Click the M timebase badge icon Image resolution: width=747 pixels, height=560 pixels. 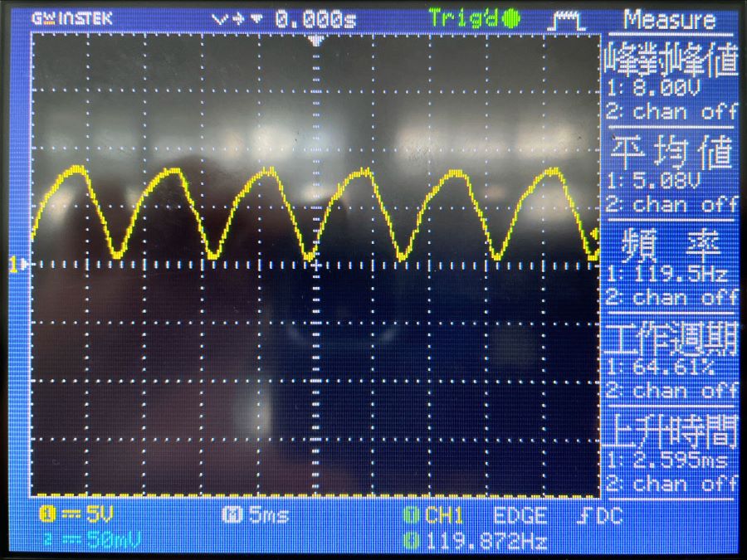coord(230,516)
